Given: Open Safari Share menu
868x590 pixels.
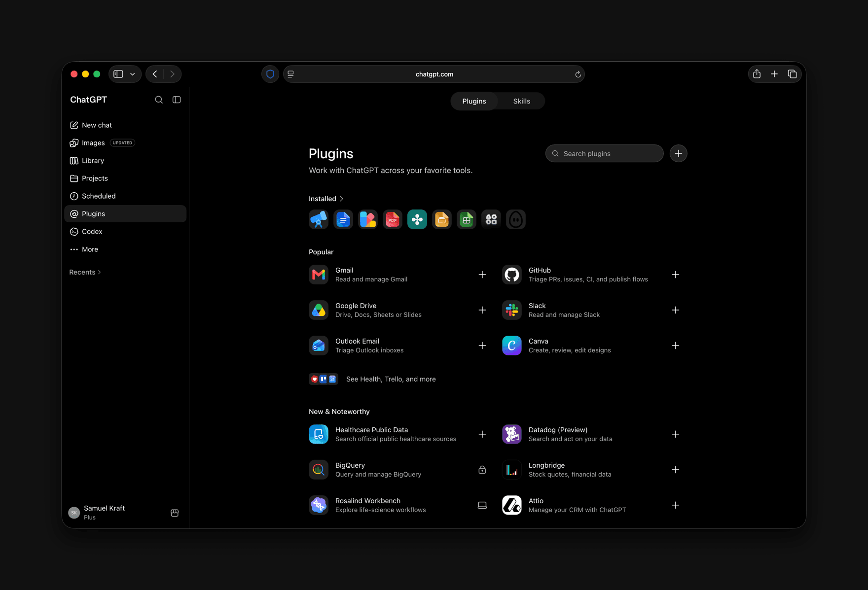Looking at the screenshot, I should pyautogui.click(x=757, y=74).
